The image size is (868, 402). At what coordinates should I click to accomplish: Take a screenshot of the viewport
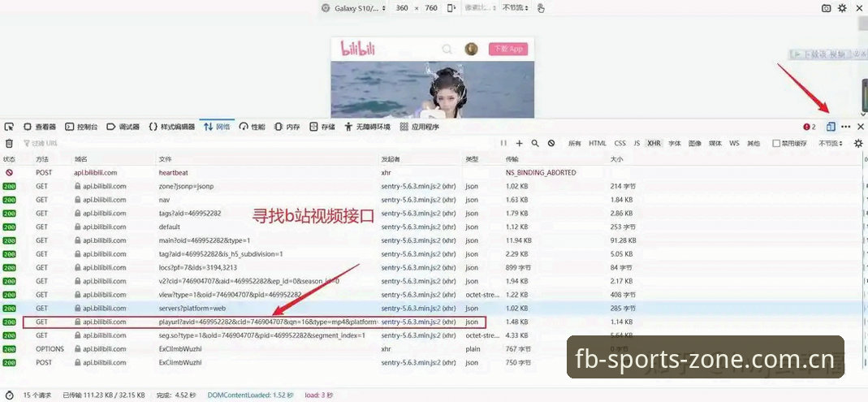pos(826,8)
